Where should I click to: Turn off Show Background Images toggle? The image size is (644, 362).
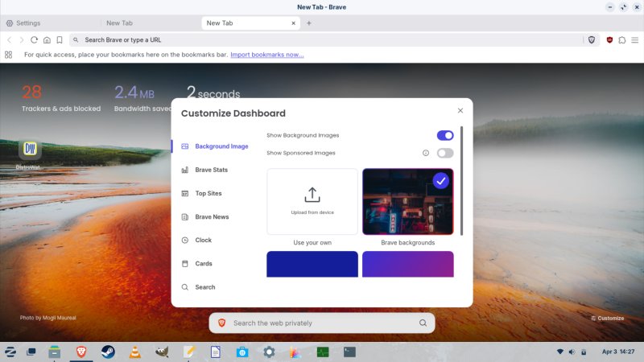click(x=445, y=135)
